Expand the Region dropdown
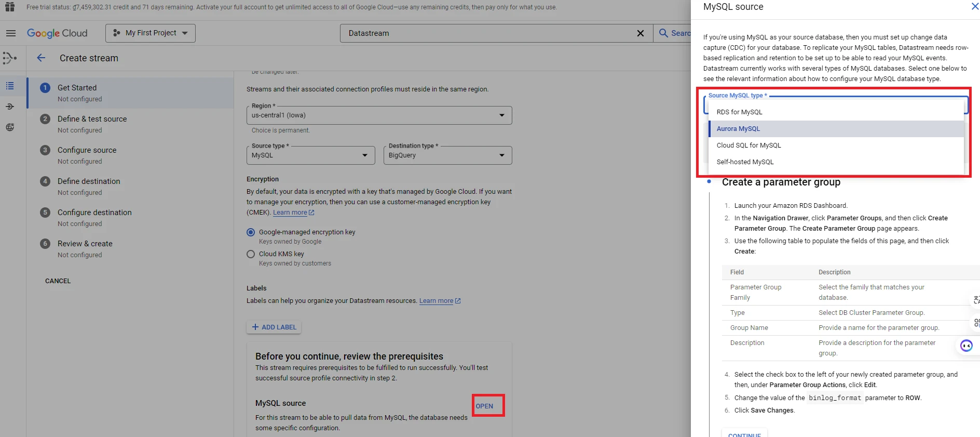 click(379, 115)
